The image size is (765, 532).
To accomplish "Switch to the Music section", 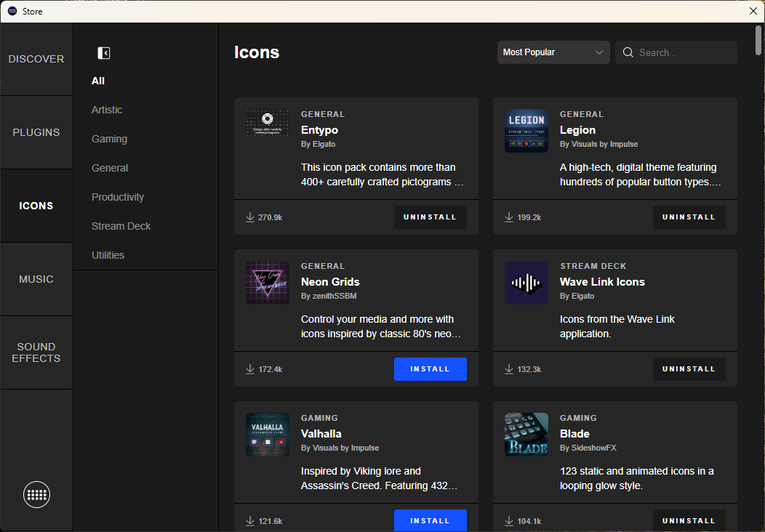I will click(36, 279).
